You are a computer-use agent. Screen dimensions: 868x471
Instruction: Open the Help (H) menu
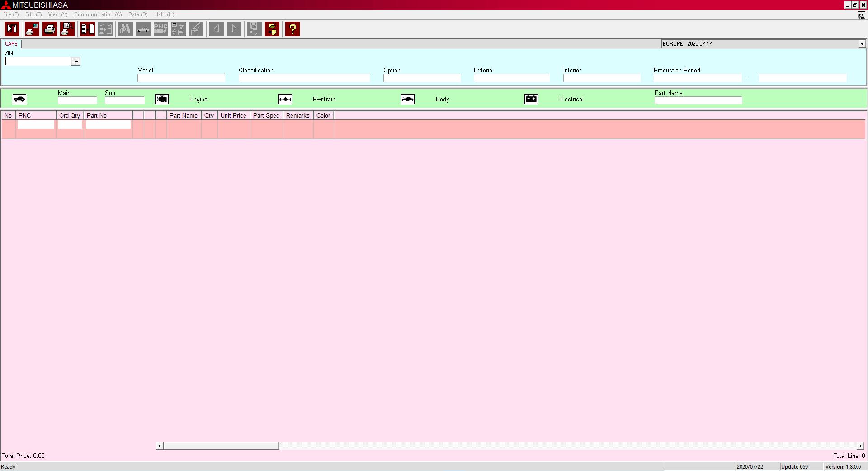(x=164, y=14)
